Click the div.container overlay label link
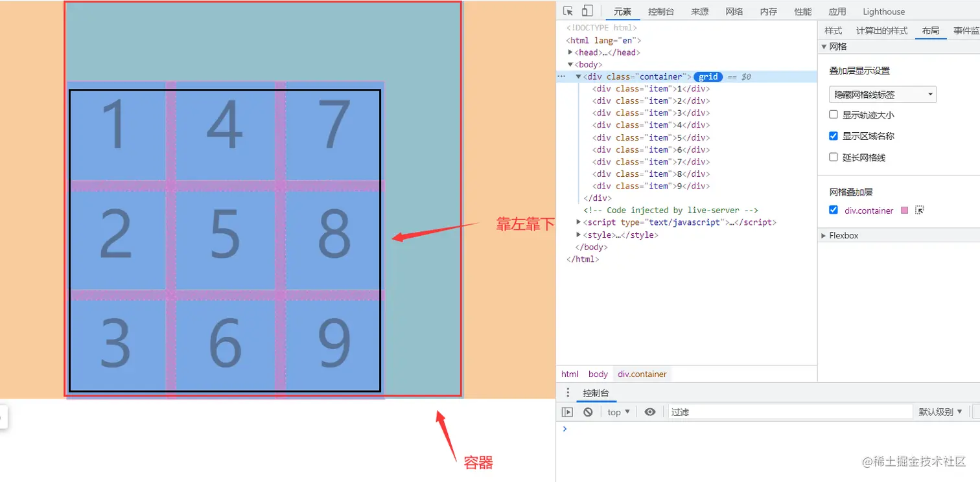 pos(869,211)
